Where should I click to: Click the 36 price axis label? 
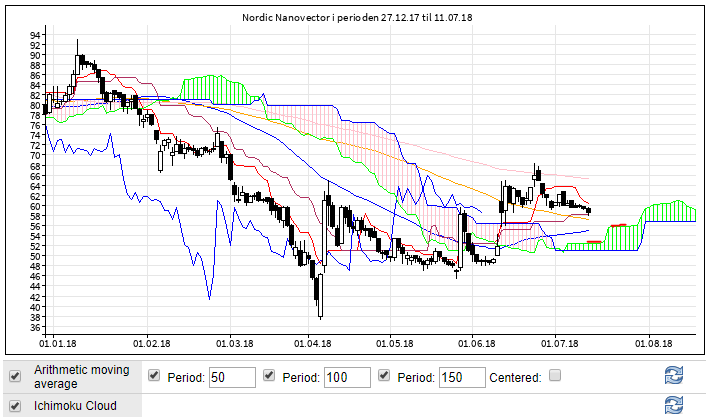[36, 327]
